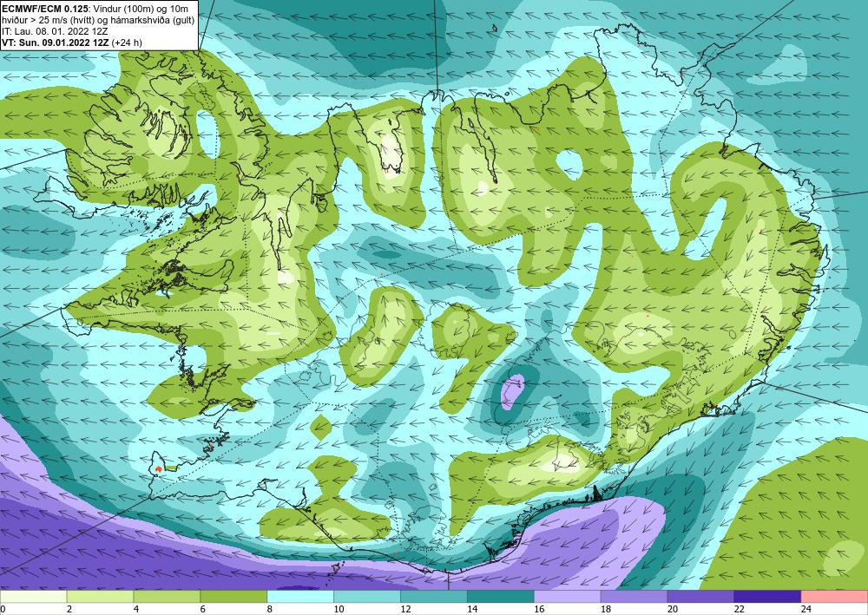Pick the pink above-24 legend swatch
Viewport: 868px width, 615px height.
tap(834, 597)
